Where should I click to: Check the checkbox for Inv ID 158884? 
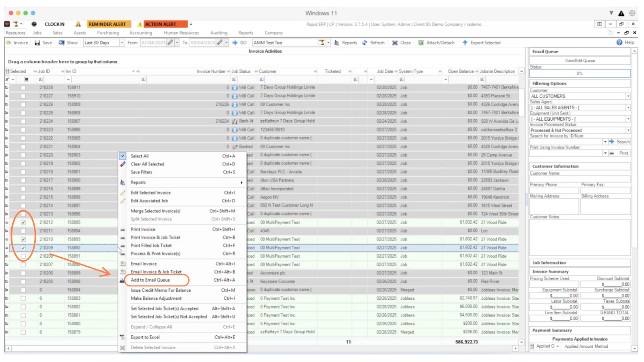pos(23,290)
